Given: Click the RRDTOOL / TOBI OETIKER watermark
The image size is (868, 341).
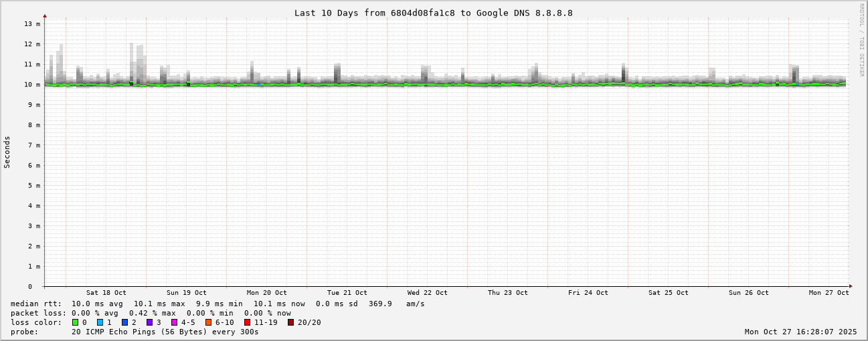Looking at the screenshot, I should tap(861, 39).
